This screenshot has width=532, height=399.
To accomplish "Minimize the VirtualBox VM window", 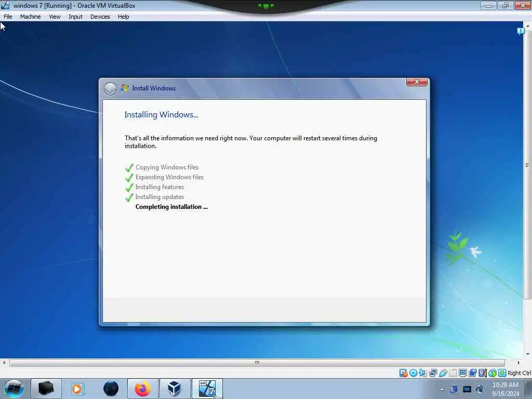I will tap(488, 5).
